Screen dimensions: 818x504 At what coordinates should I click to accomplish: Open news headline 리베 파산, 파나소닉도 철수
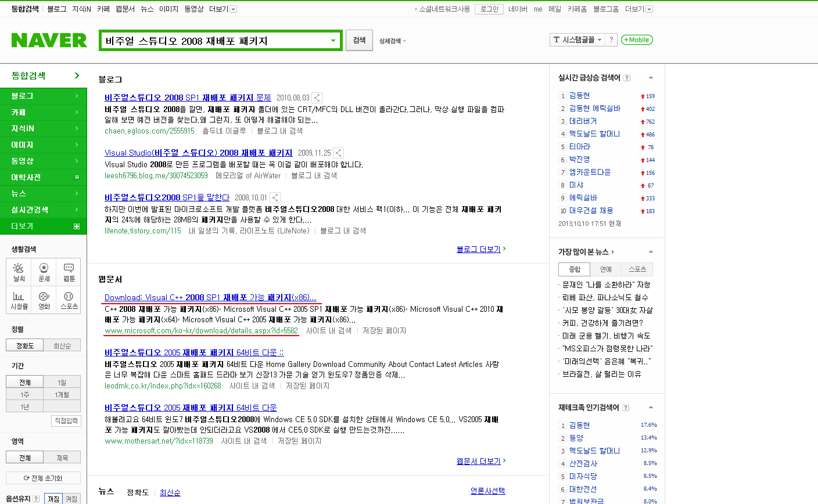[605, 298]
